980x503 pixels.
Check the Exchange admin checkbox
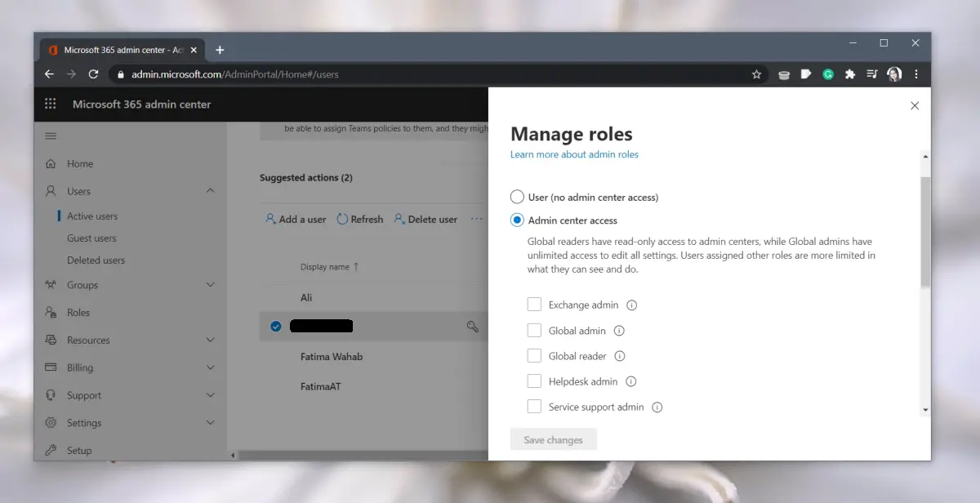click(x=534, y=305)
